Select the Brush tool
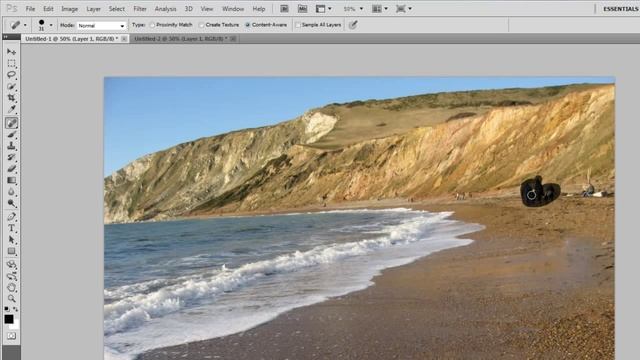Image resolution: width=640 pixels, height=360 pixels. tap(11, 134)
